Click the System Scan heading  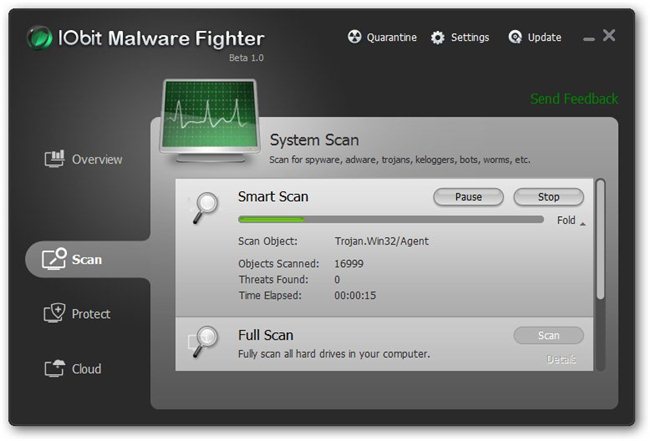click(314, 140)
